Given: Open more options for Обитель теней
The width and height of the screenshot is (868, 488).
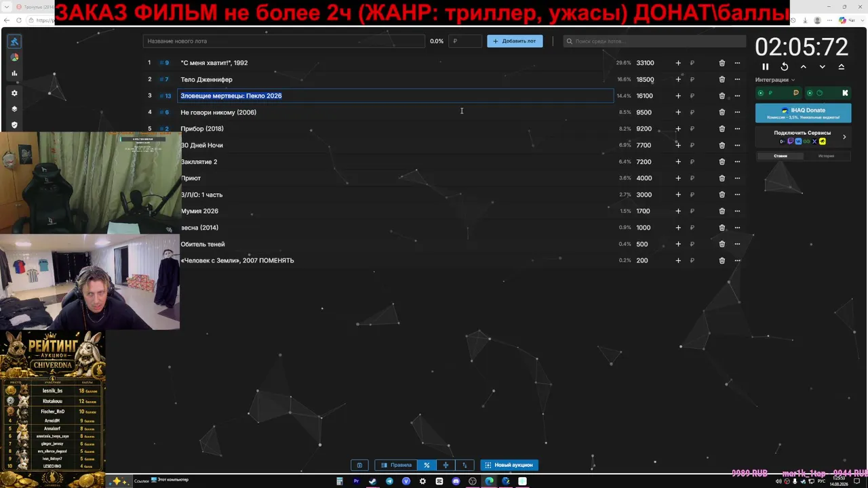Looking at the screenshot, I should point(737,244).
